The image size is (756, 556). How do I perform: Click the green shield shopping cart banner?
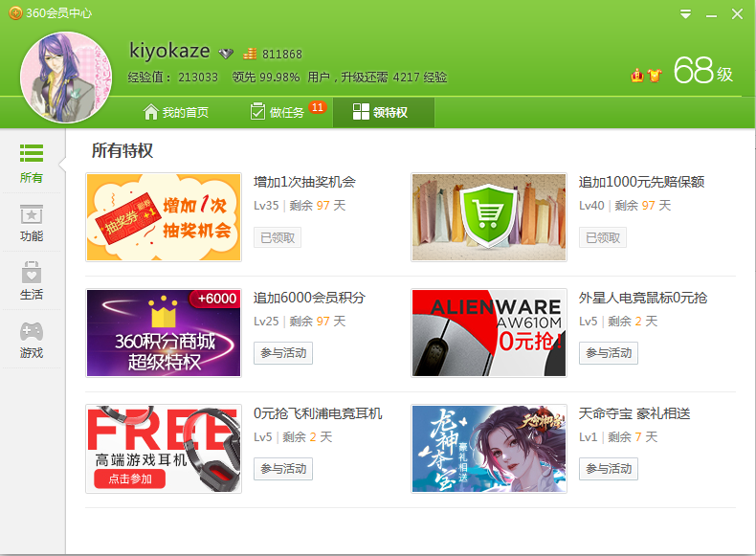pos(489,217)
